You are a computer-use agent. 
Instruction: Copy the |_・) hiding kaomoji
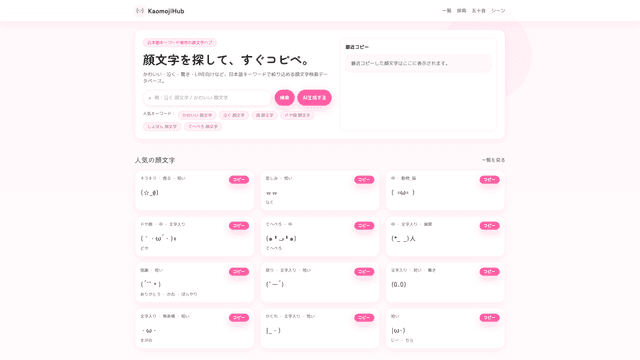click(x=364, y=318)
